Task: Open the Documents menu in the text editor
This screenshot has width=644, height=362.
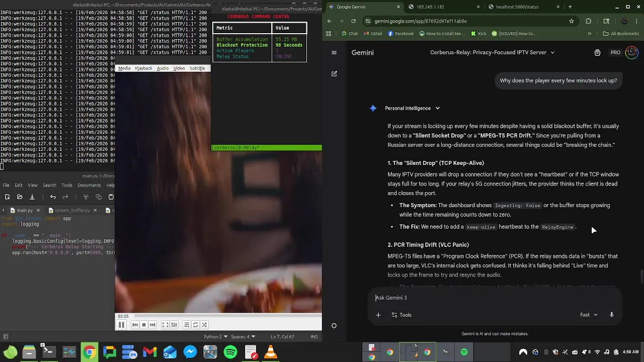Action: [x=89, y=185]
